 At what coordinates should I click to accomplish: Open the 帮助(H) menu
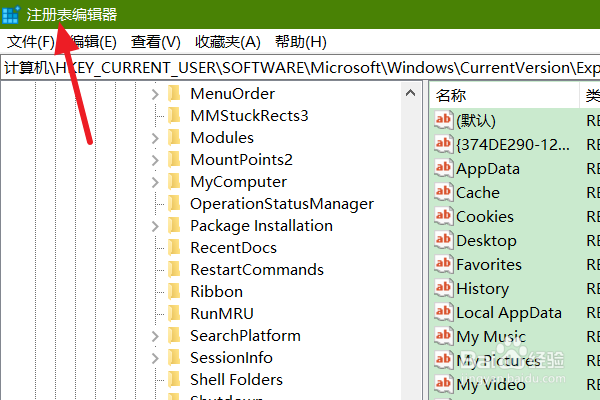(301, 42)
